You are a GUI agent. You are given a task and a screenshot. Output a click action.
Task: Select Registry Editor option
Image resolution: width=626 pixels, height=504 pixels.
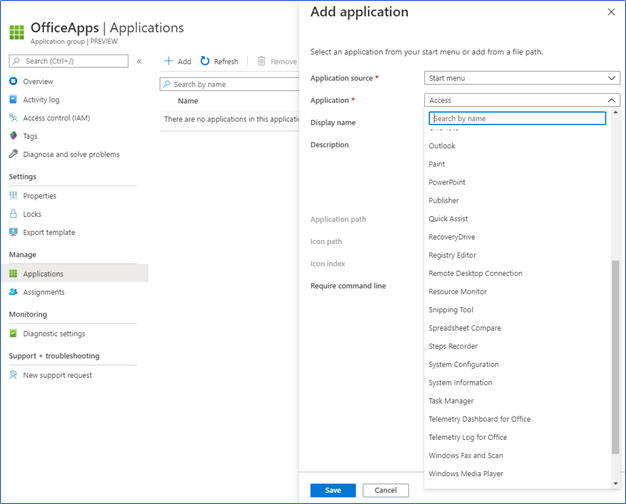pyautogui.click(x=452, y=255)
